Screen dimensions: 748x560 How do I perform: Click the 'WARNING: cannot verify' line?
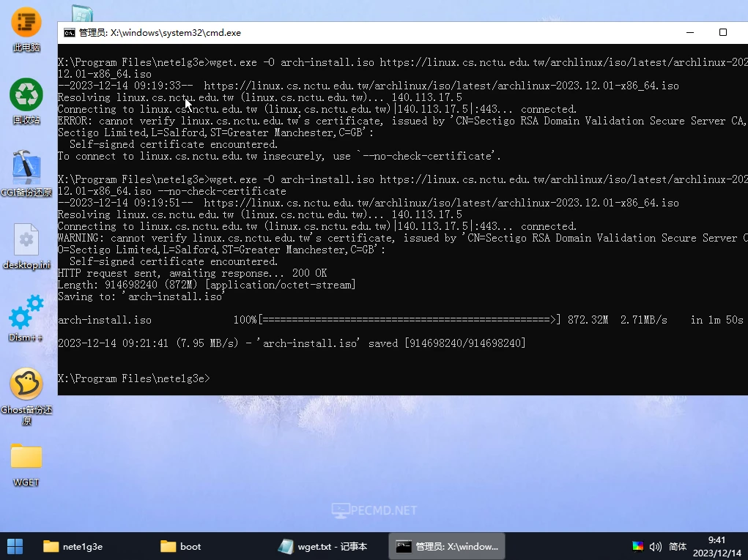pos(403,239)
